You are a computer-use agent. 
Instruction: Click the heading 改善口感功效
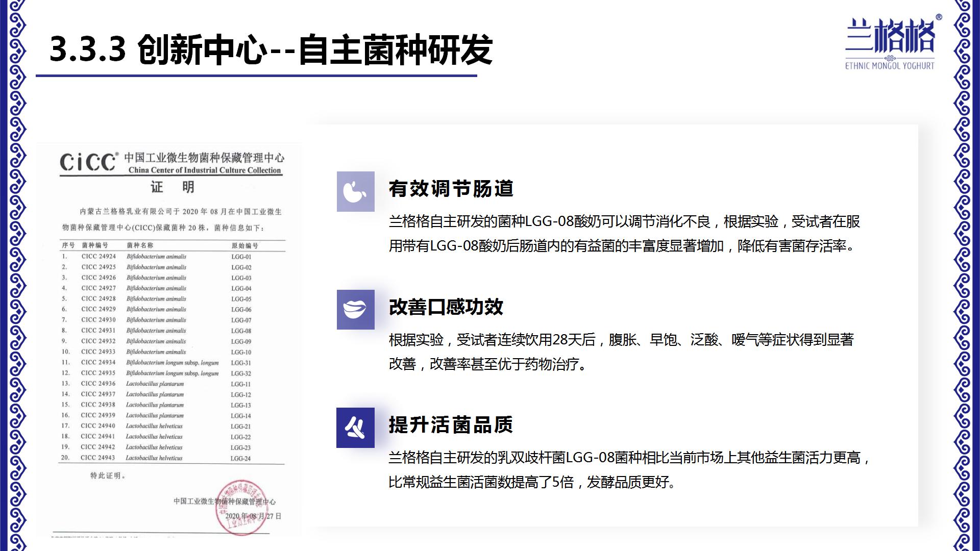click(446, 307)
